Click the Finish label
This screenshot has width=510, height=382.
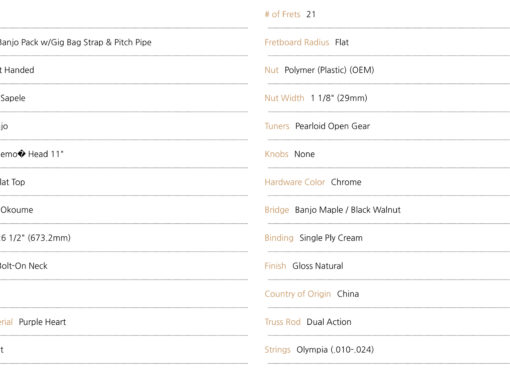coord(275,266)
